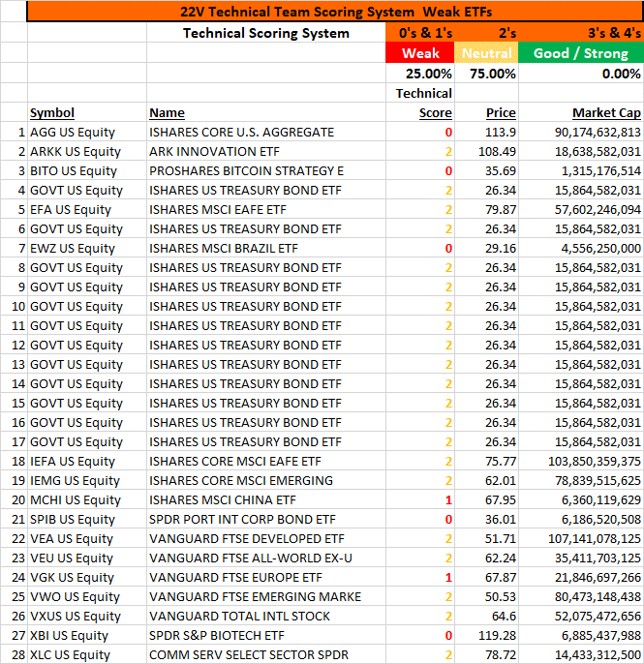Image resolution: width=644 pixels, height=664 pixels.
Task: Select the market cap cell 107,141,078,125
Action: (581, 538)
